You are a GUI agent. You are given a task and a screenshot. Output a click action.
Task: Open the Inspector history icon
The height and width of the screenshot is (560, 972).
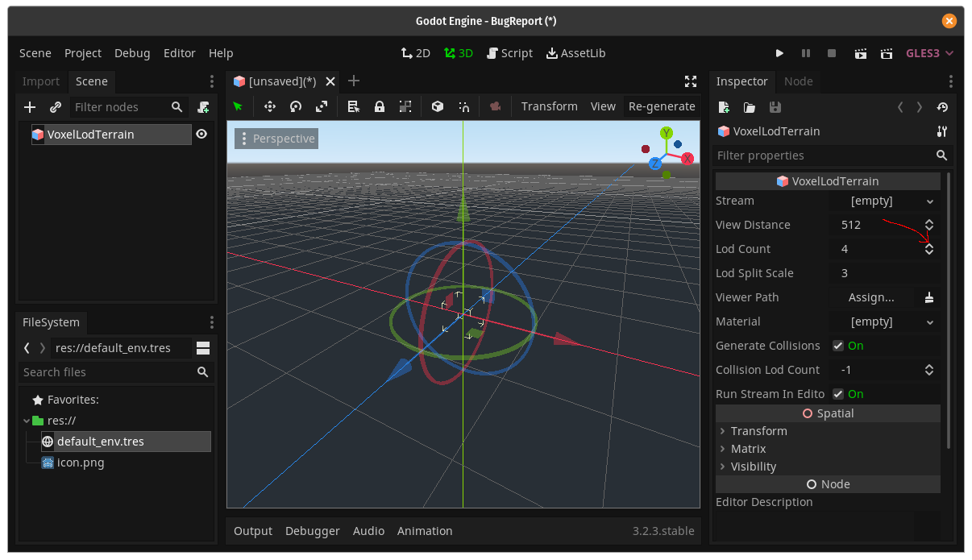pyautogui.click(x=942, y=106)
